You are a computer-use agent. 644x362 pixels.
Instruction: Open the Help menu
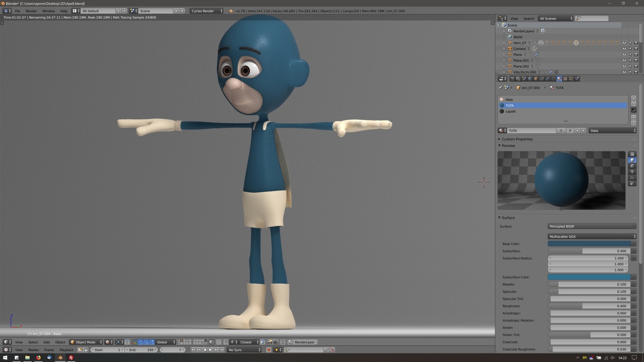coord(64,11)
